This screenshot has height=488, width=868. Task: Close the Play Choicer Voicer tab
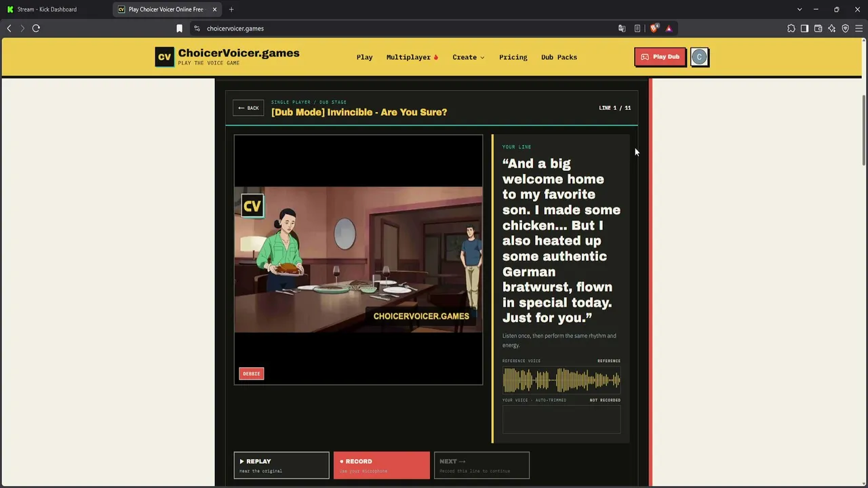[x=214, y=9]
